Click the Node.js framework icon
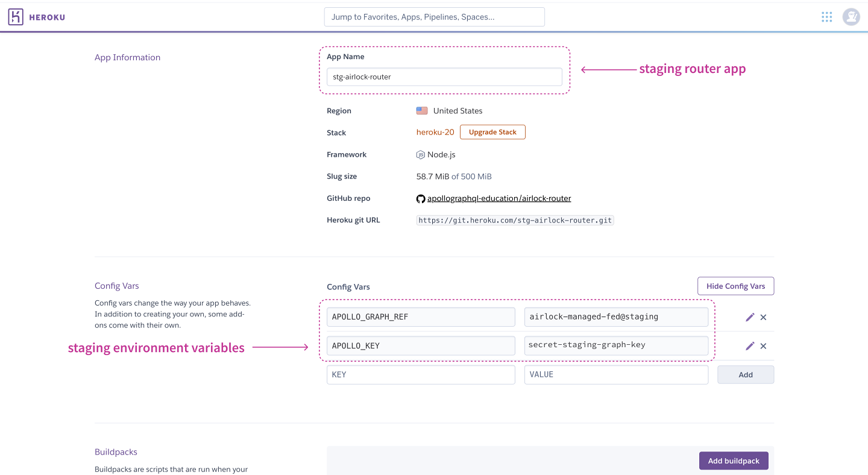This screenshot has width=868, height=475. point(421,155)
